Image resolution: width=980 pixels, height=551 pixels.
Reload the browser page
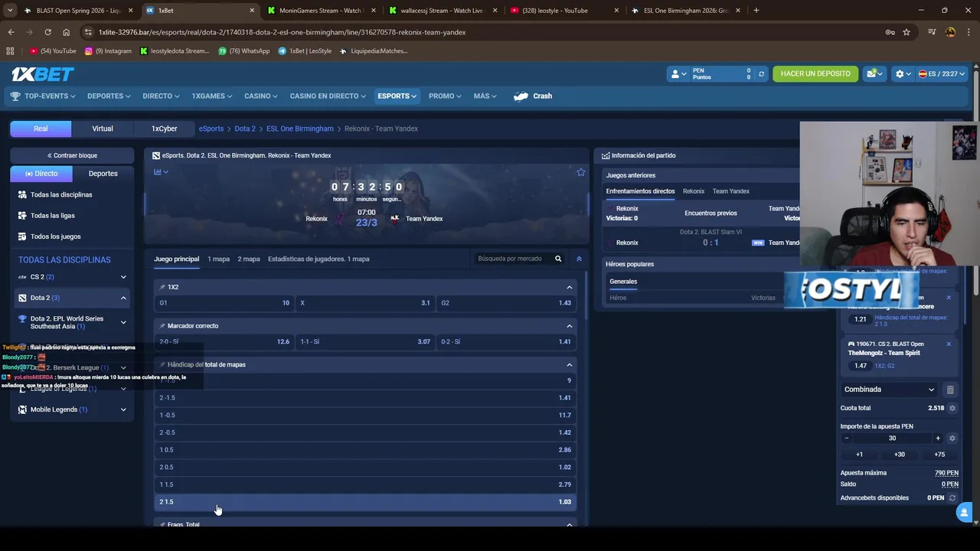click(47, 32)
